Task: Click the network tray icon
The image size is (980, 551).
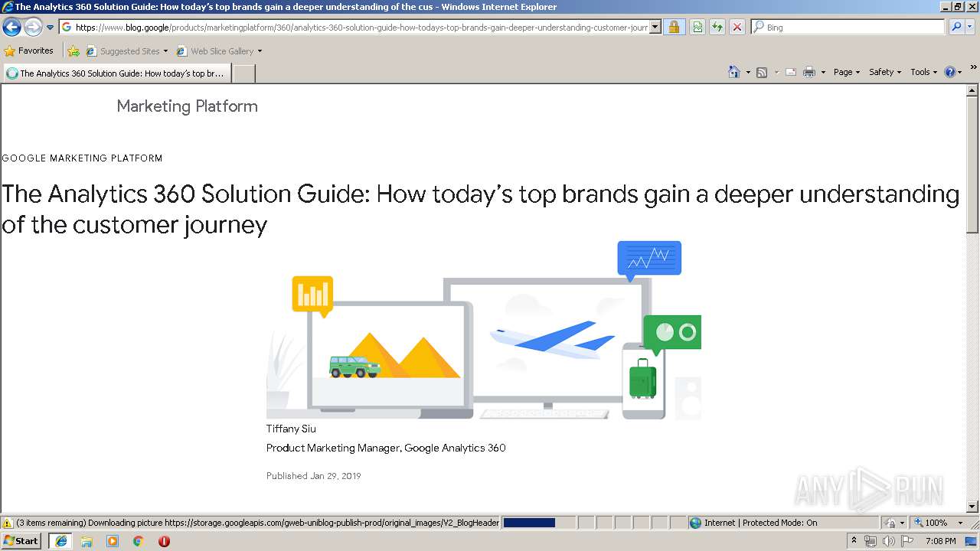Action: coord(871,541)
